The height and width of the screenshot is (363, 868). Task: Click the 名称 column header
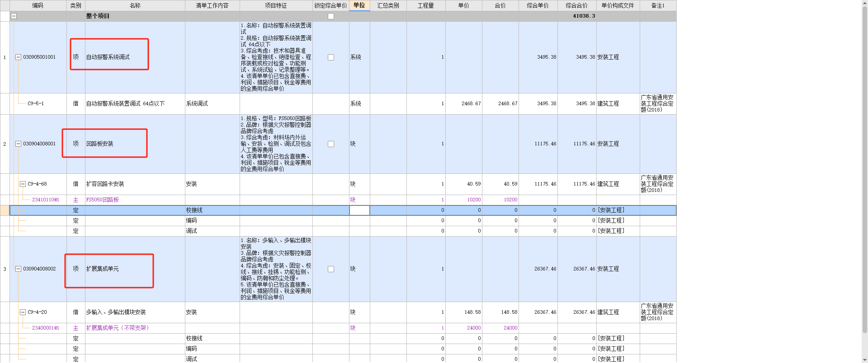(135, 5)
